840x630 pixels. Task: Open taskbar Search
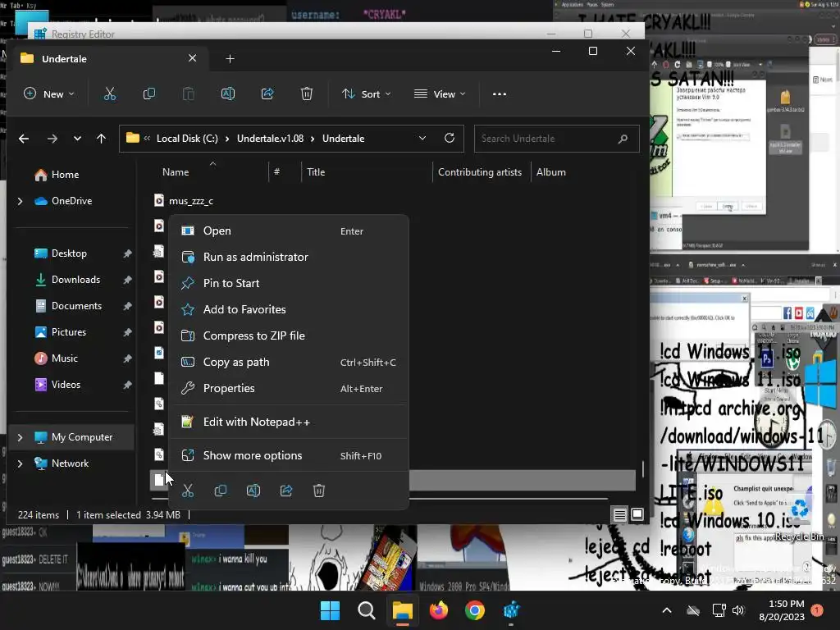367,610
